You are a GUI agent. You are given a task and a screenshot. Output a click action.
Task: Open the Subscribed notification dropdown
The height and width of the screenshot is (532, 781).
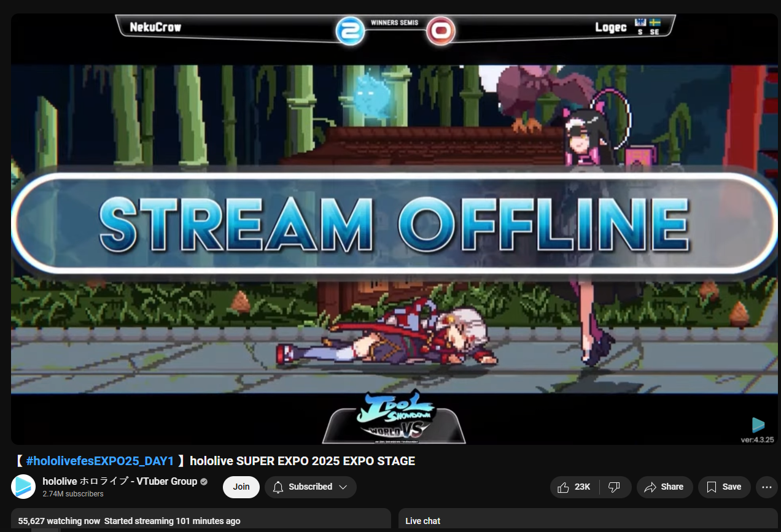point(311,487)
